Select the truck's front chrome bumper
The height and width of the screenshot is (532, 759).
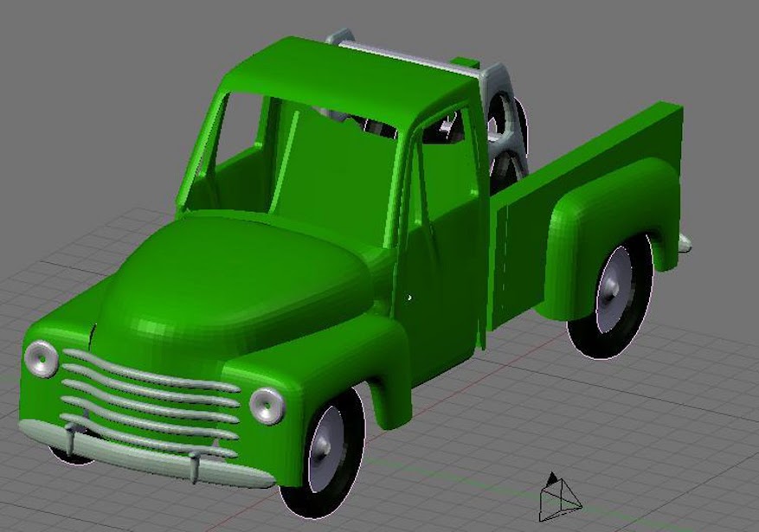click(x=145, y=455)
